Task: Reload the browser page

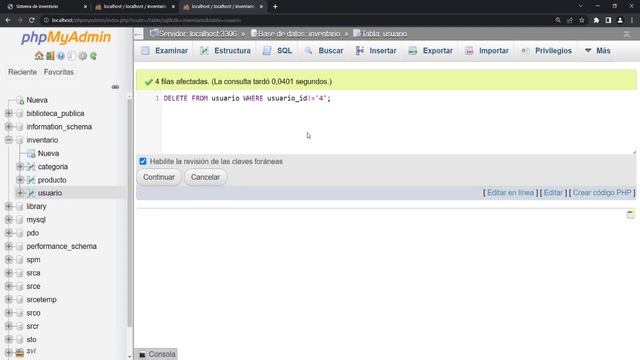Action: click(32, 20)
